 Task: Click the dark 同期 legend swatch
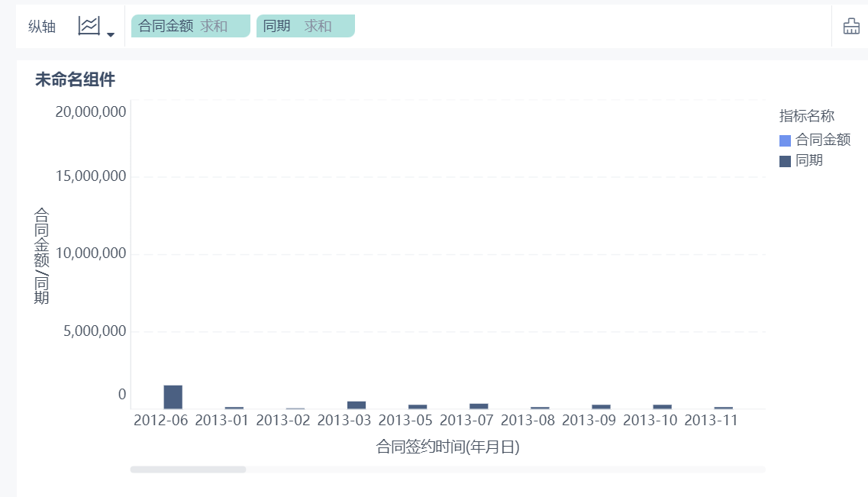click(x=785, y=161)
